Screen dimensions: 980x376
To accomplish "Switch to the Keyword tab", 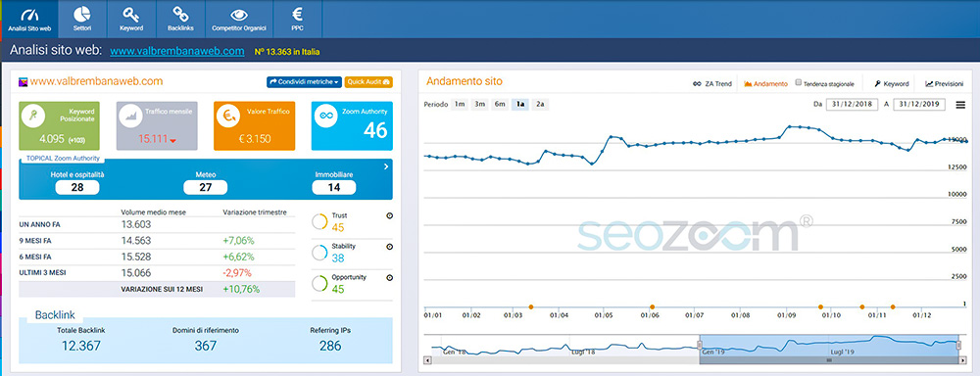I will pos(131,19).
